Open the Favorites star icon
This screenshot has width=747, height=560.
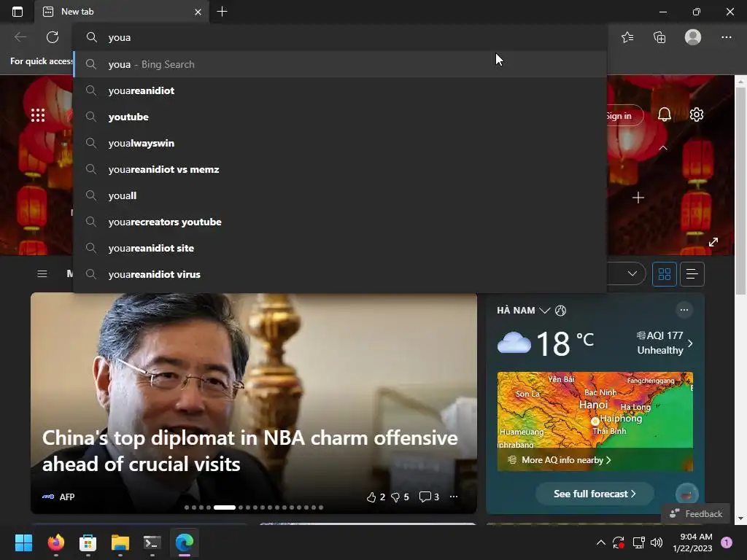point(627,37)
